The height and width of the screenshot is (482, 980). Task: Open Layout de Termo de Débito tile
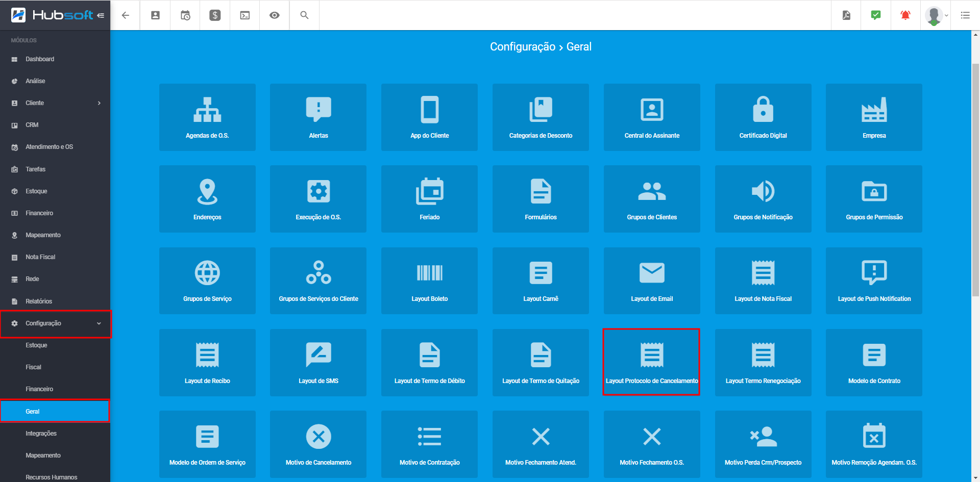(x=430, y=363)
